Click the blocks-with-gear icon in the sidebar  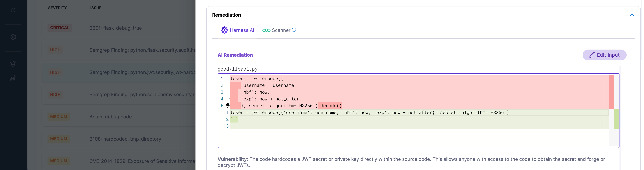13,78
